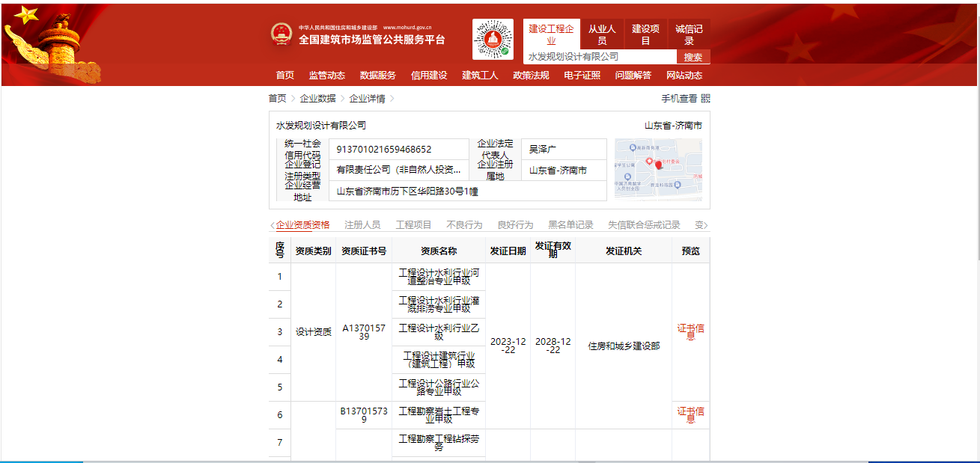
Task: Click the company name search input box
Action: (x=597, y=55)
